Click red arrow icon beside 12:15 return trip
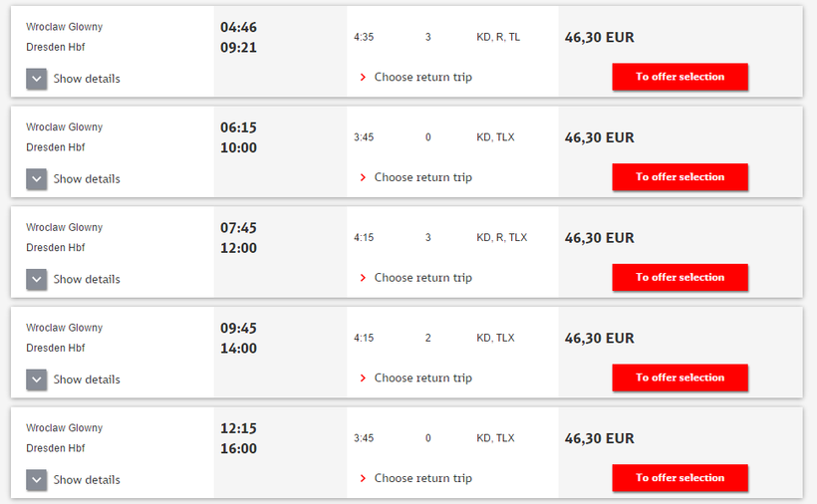The width and height of the screenshot is (817, 504). 364,479
